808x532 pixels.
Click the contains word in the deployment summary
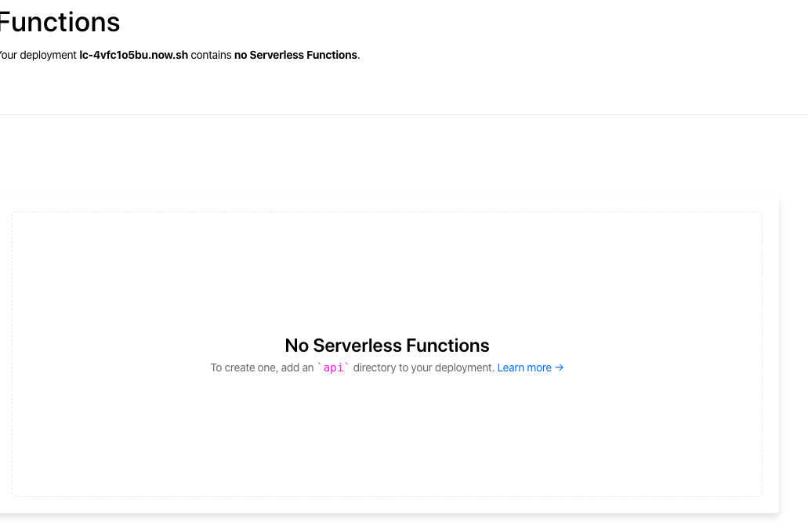click(212, 55)
